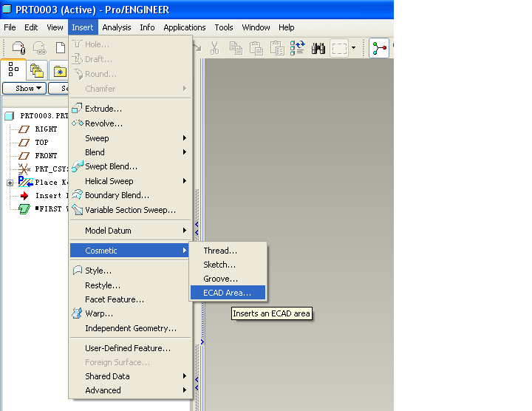Expand the Place Ke... tree node
The height and width of the screenshot is (411, 532).
point(10,183)
